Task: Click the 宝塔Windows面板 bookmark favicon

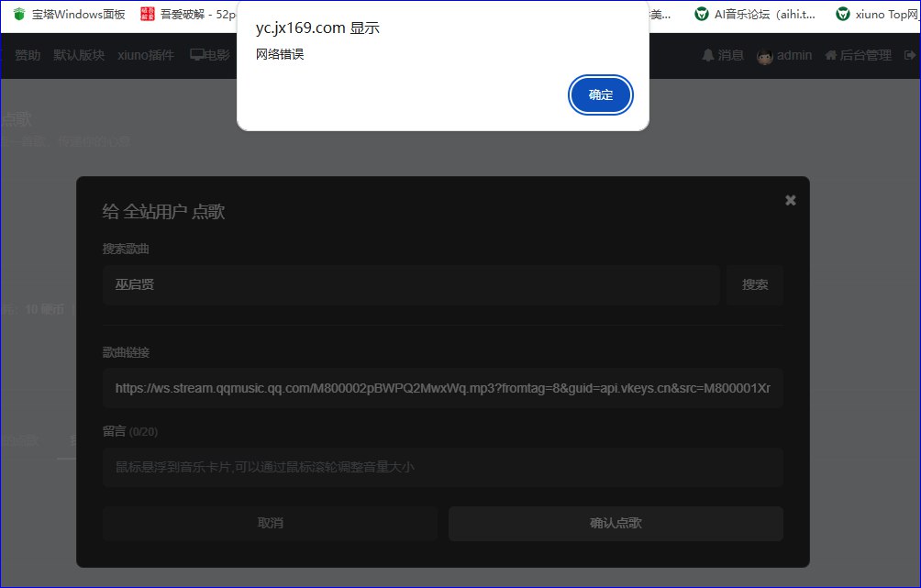Action: tap(19, 14)
